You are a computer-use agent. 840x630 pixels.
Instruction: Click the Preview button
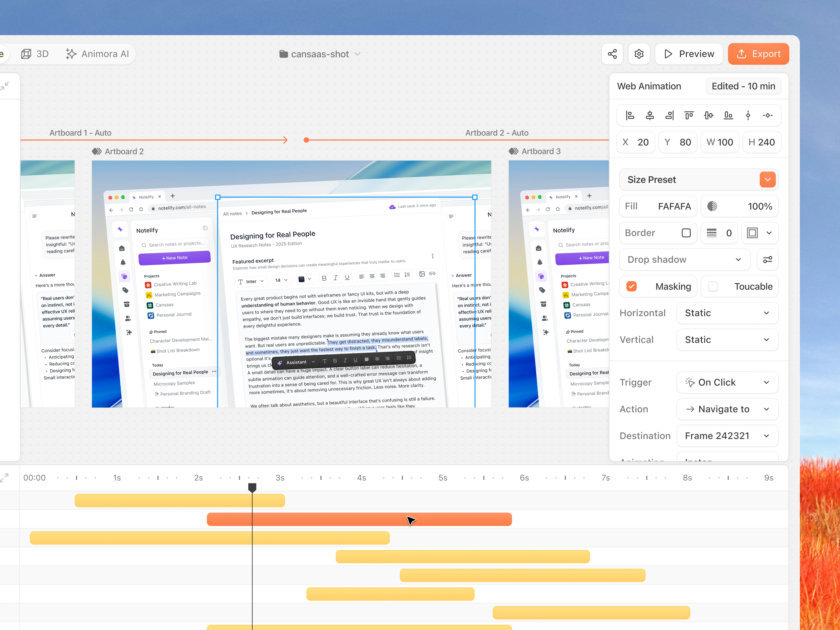tap(688, 54)
